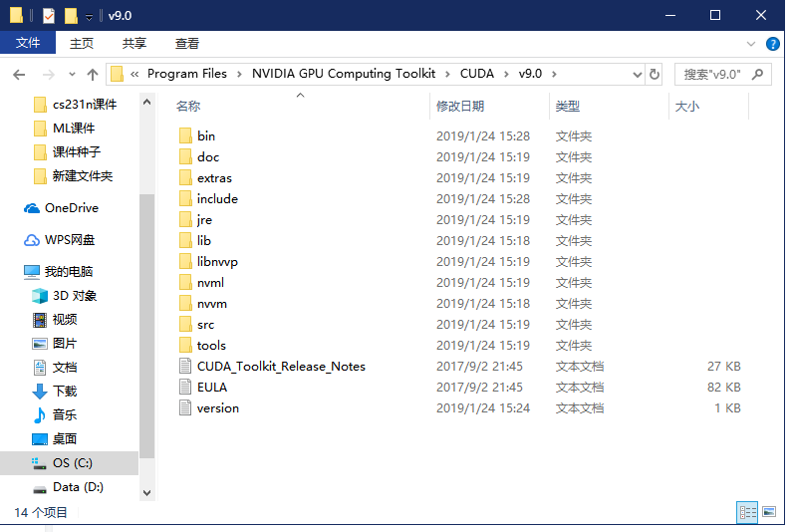Select the nvvm folder icon
The height and width of the screenshot is (532, 792).
185,304
